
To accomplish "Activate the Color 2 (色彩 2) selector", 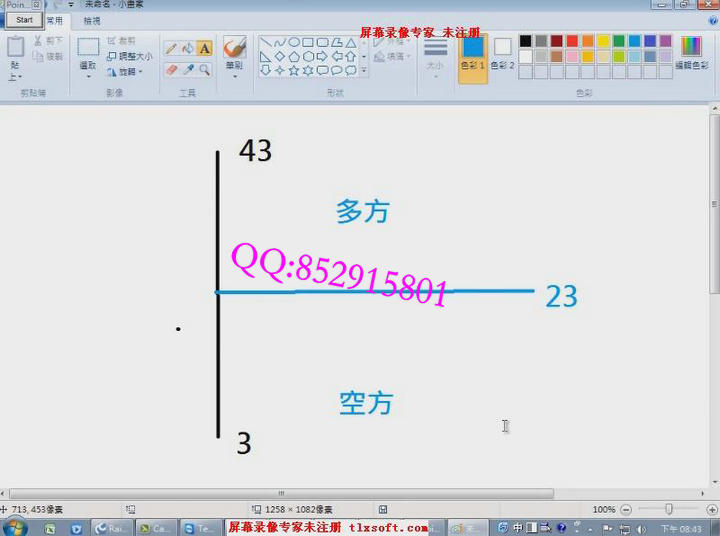I will [x=502, y=52].
